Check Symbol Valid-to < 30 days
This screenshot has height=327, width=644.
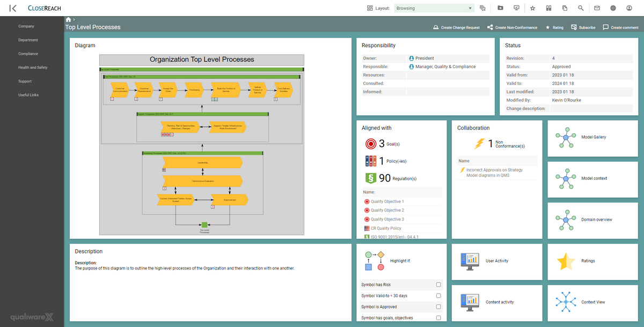(438, 295)
